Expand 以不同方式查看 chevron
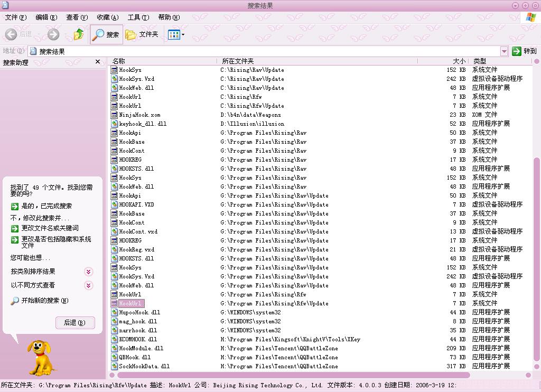The image size is (541, 392). click(89, 285)
